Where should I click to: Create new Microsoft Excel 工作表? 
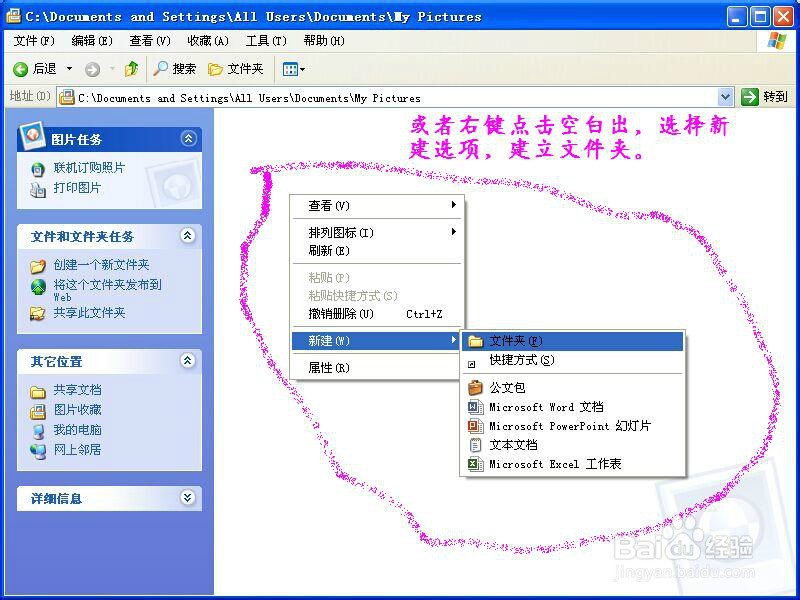(x=572, y=464)
